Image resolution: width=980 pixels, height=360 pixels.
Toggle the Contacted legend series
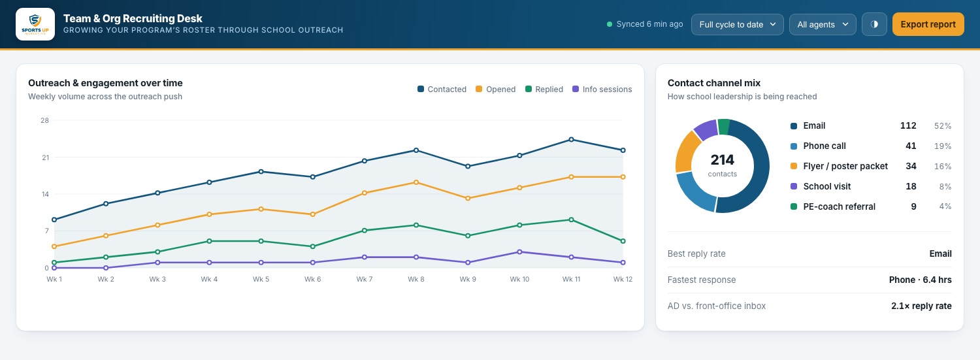(442, 90)
